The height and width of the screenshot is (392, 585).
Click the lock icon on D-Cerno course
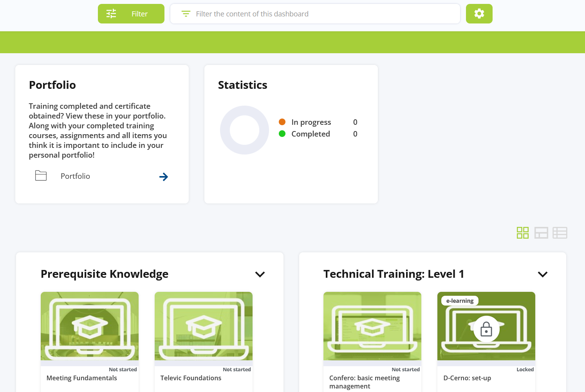(x=486, y=329)
